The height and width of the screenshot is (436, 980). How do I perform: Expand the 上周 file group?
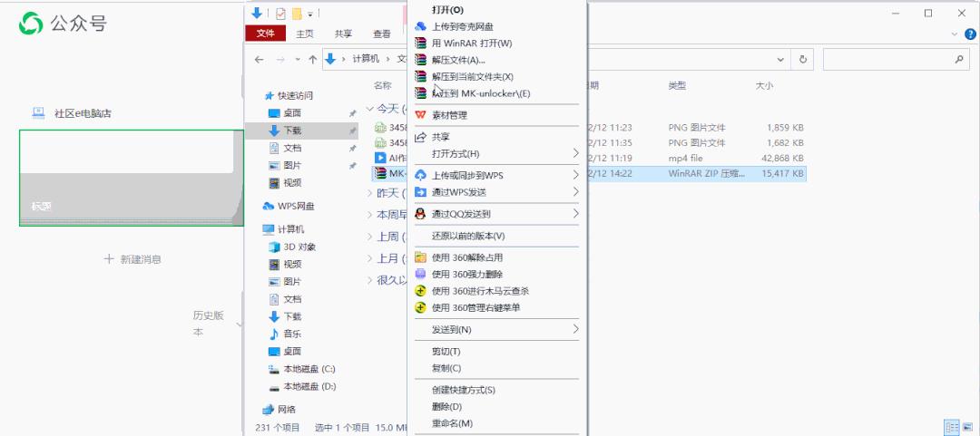coord(370,237)
